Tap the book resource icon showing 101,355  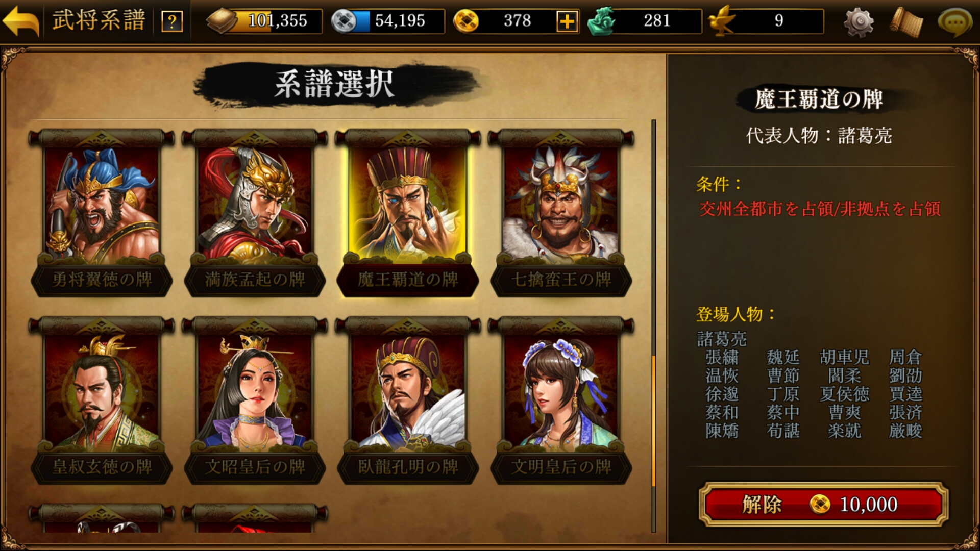point(222,21)
